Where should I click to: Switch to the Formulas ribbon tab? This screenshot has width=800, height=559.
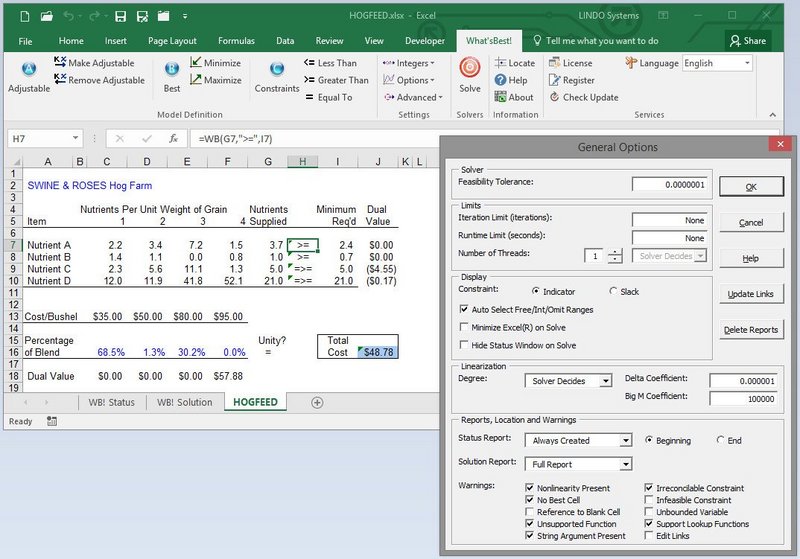pos(236,41)
